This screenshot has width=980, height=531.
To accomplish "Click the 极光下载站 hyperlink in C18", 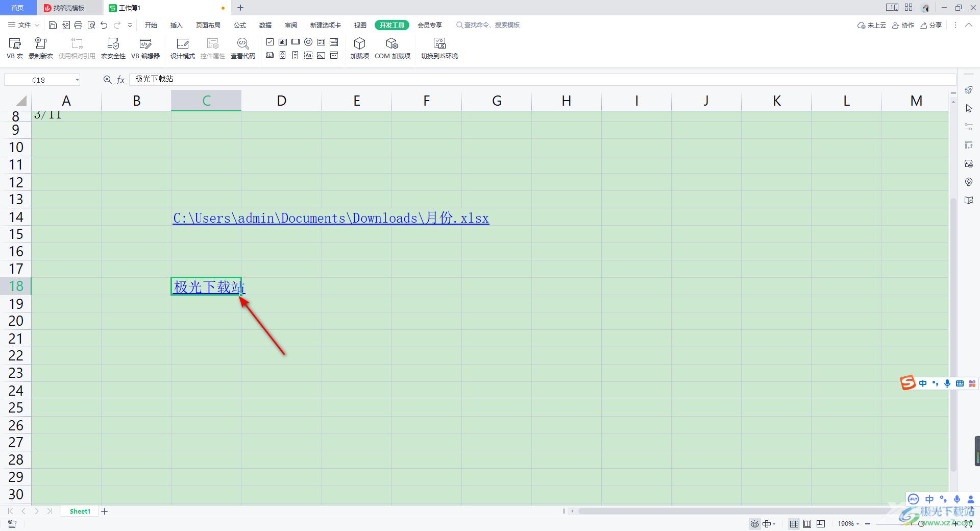I will (x=209, y=287).
